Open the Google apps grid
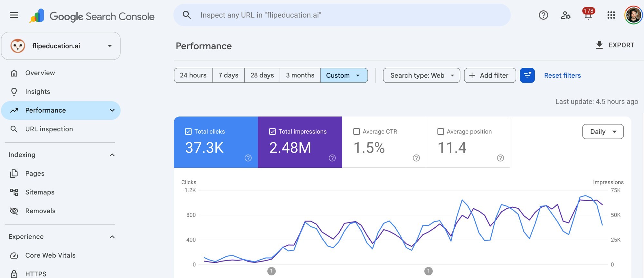Screen dimensions: 644x278 point(611,15)
